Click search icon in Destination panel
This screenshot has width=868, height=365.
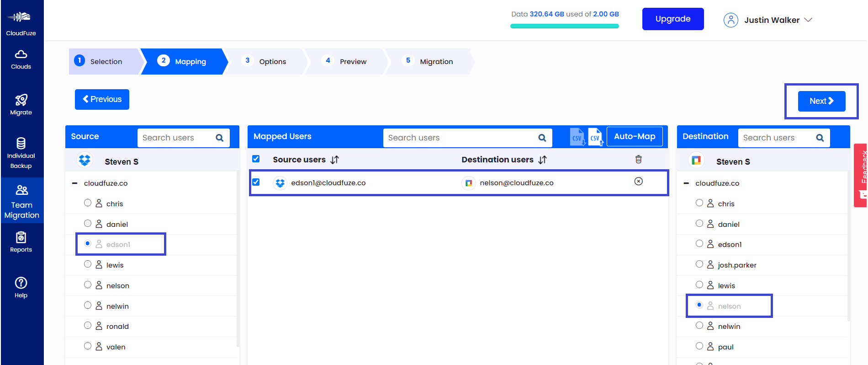tap(820, 138)
